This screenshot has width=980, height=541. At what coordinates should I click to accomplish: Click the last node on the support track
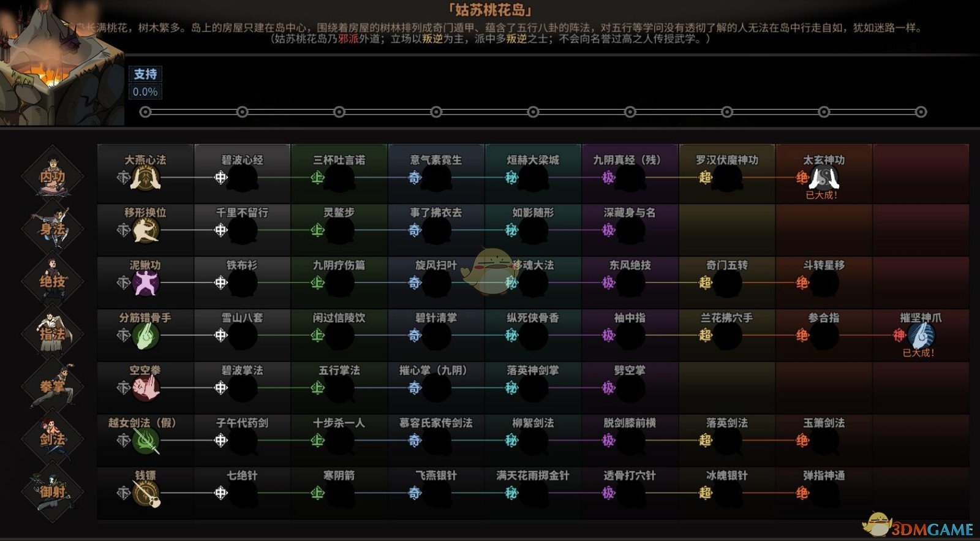[x=921, y=112]
